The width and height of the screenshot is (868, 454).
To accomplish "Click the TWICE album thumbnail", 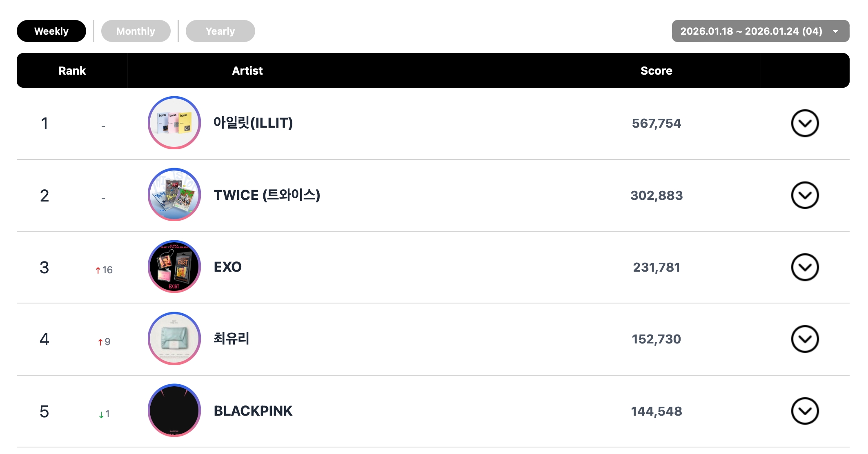I will pyautogui.click(x=174, y=195).
